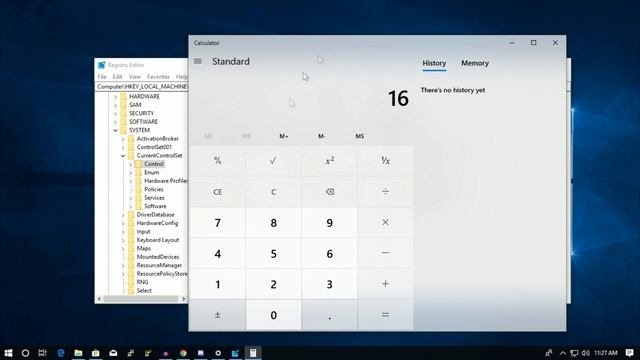The image size is (640, 360).
Task: Select the Services key in registry tree
Action: click(x=154, y=198)
